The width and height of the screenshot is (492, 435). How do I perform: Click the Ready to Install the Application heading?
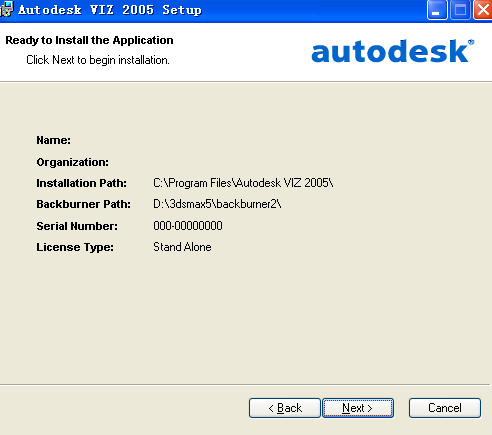pos(89,40)
